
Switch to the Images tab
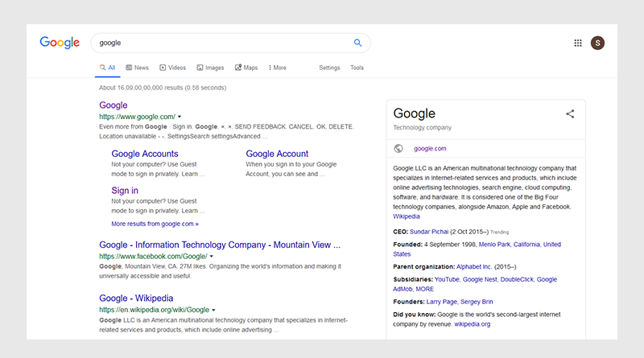click(x=210, y=68)
